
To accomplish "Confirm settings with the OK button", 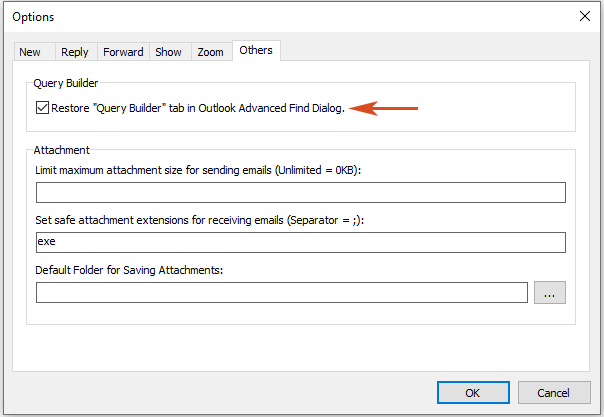I will coord(473,393).
